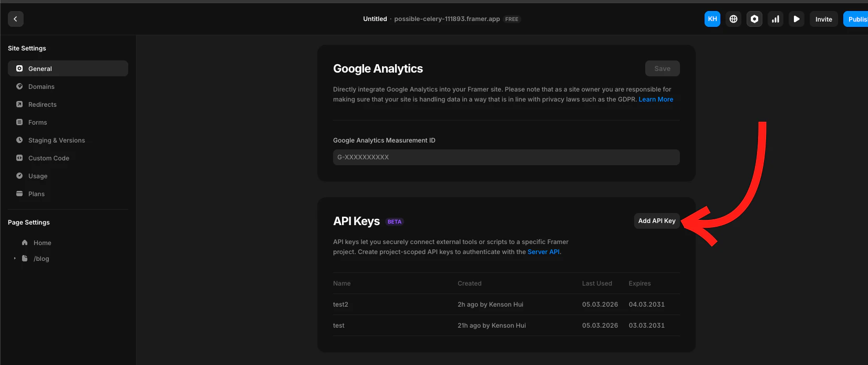Click the possible-celery-111893.framer.app URL
Image resolution: width=868 pixels, height=365 pixels.
(447, 19)
